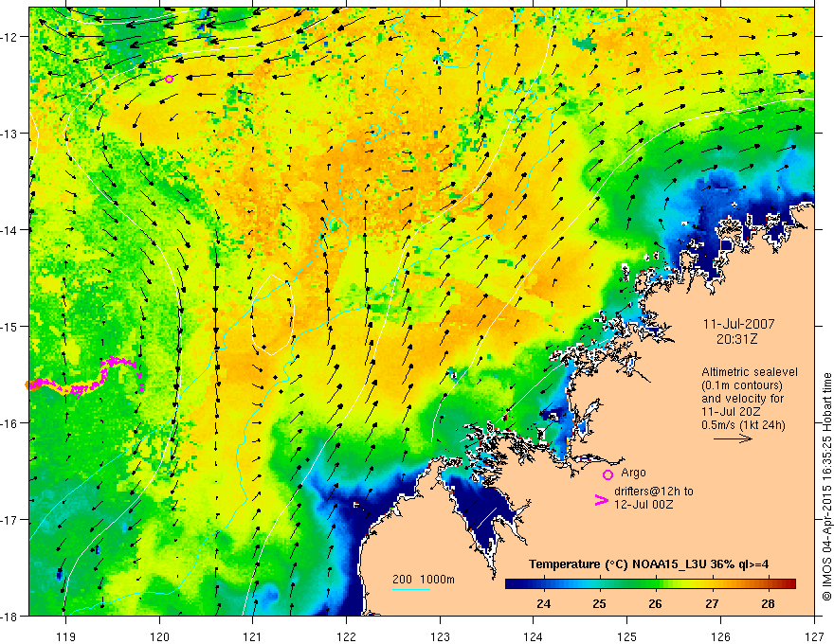Click the latitude label -16
Image resolution: width=834 pixels, height=644 pixels.
[x=10, y=423]
